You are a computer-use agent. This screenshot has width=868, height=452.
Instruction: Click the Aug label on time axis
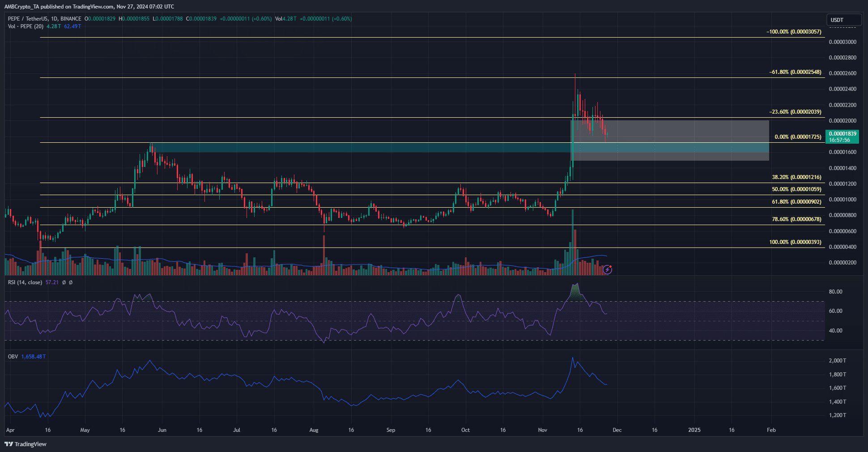[314, 430]
